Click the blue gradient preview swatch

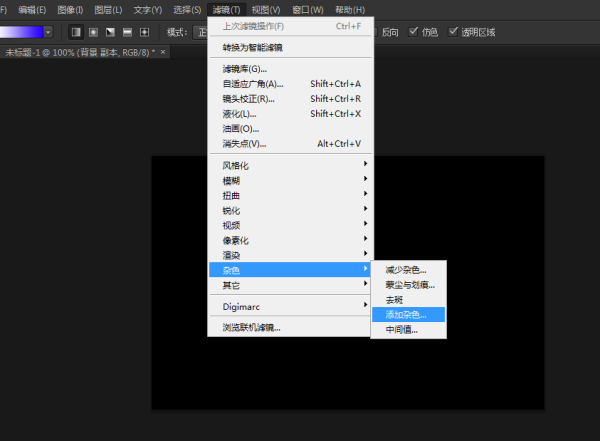tap(20, 32)
